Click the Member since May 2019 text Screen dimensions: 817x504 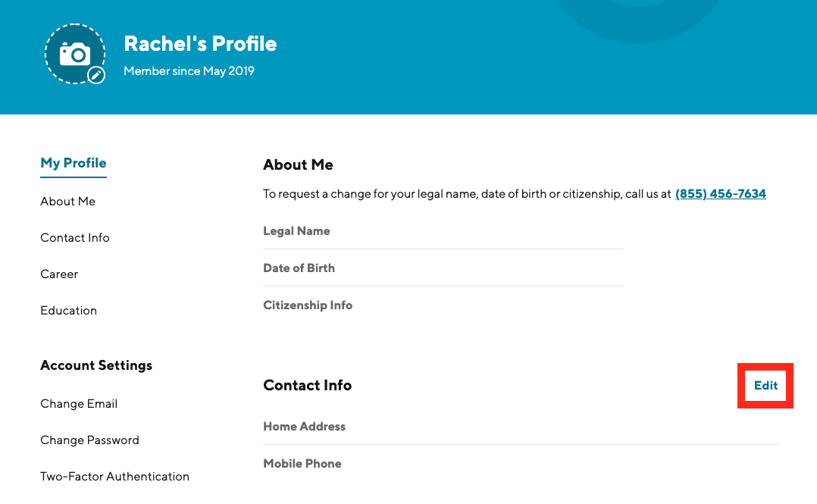[189, 71]
